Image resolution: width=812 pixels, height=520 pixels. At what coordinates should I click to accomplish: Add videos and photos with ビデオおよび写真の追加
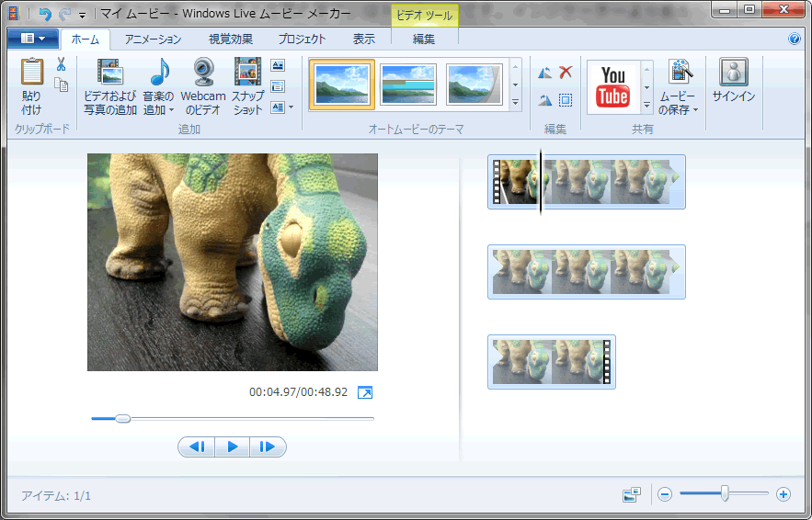click(x=109, y=73)
